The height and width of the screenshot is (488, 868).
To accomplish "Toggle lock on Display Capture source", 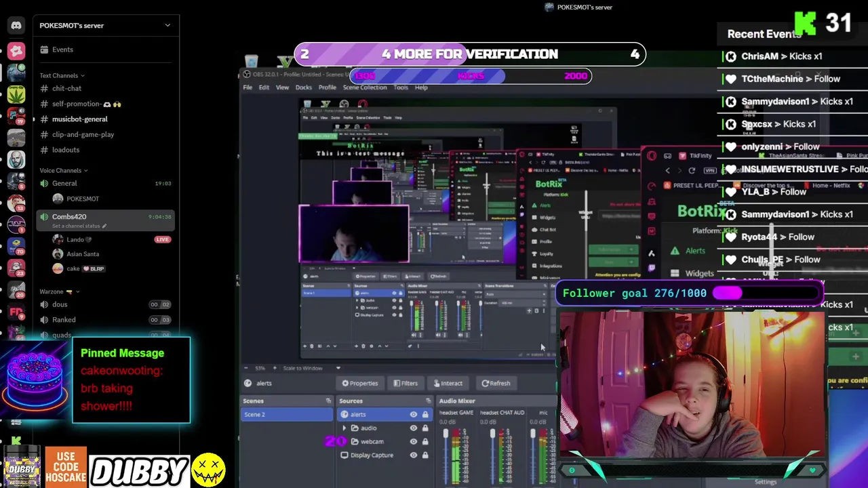I will coord(425,455).
